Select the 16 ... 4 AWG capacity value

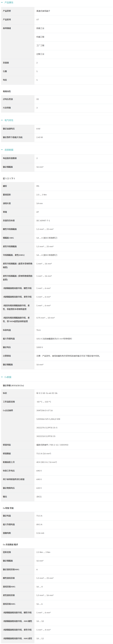tap(39, 587)
